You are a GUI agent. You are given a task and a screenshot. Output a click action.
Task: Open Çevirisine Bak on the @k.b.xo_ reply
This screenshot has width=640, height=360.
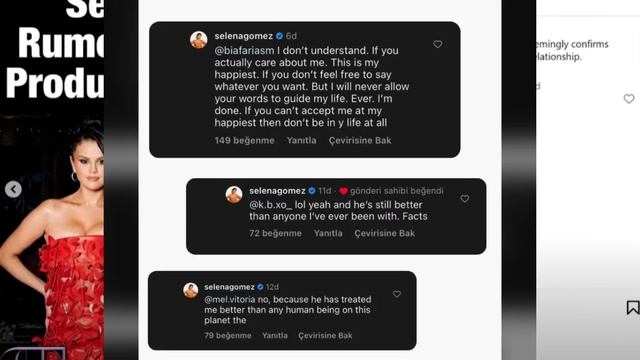(x=384, y=233)
